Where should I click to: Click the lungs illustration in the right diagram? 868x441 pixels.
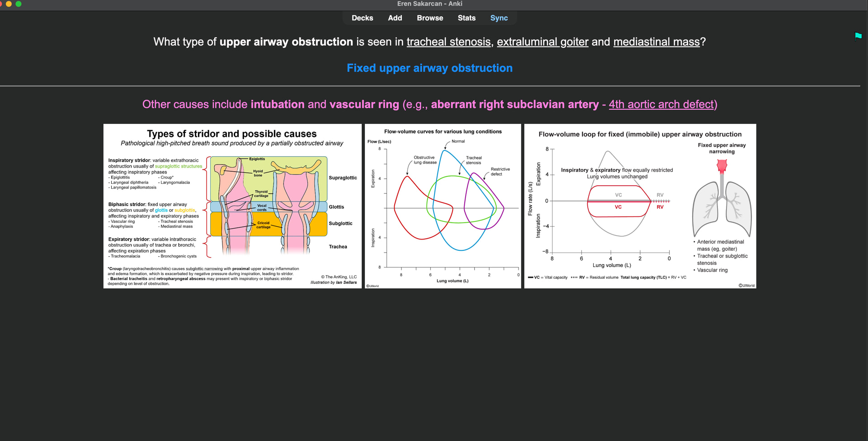pos(722,201)
